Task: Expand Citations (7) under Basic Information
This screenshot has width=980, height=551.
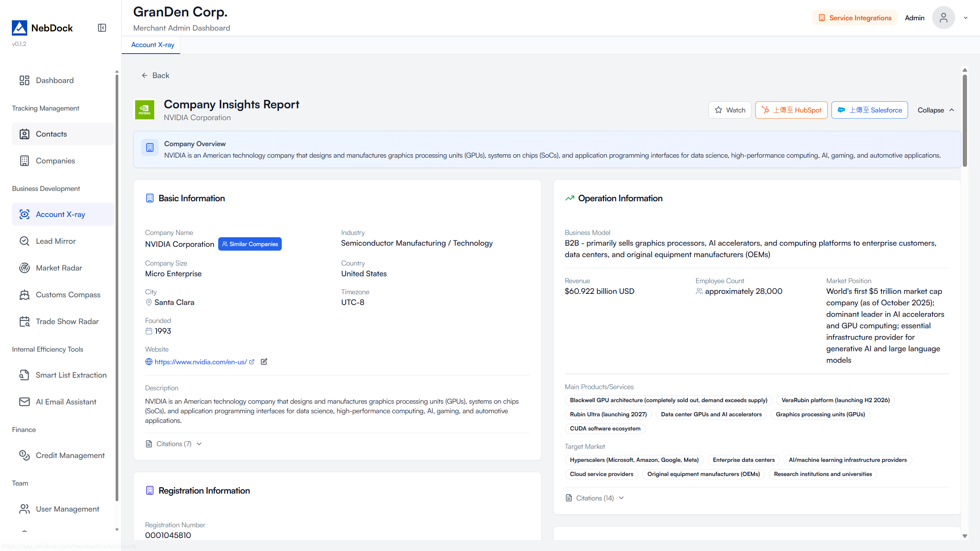Action: click(x=173, y=443)
